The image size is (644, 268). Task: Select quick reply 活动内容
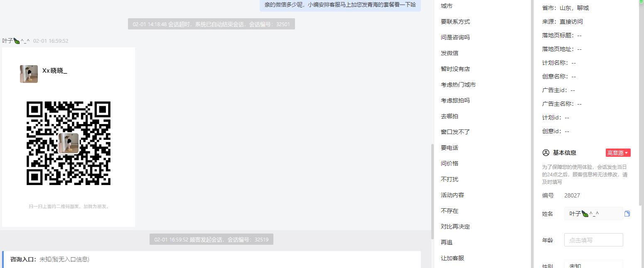click(452, 195)
